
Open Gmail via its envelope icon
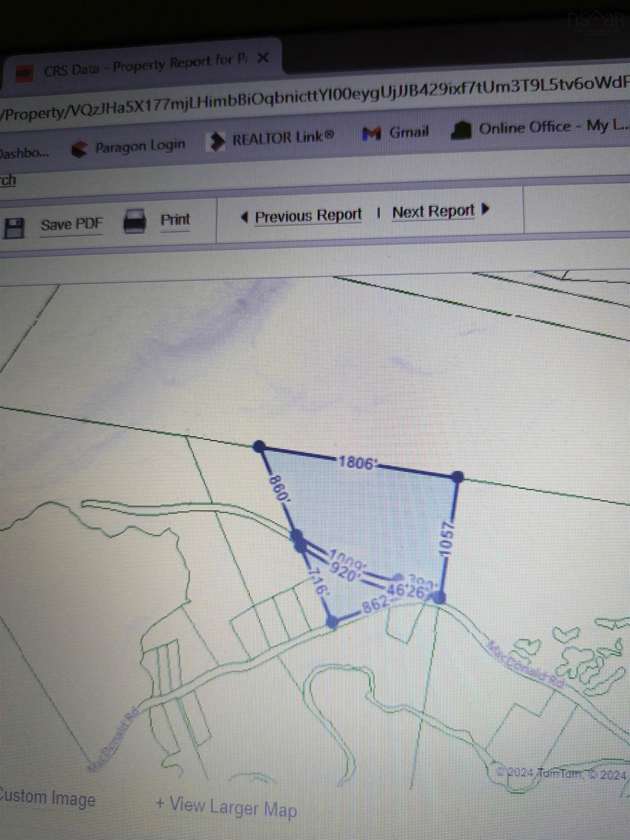[x=372, y=133]
